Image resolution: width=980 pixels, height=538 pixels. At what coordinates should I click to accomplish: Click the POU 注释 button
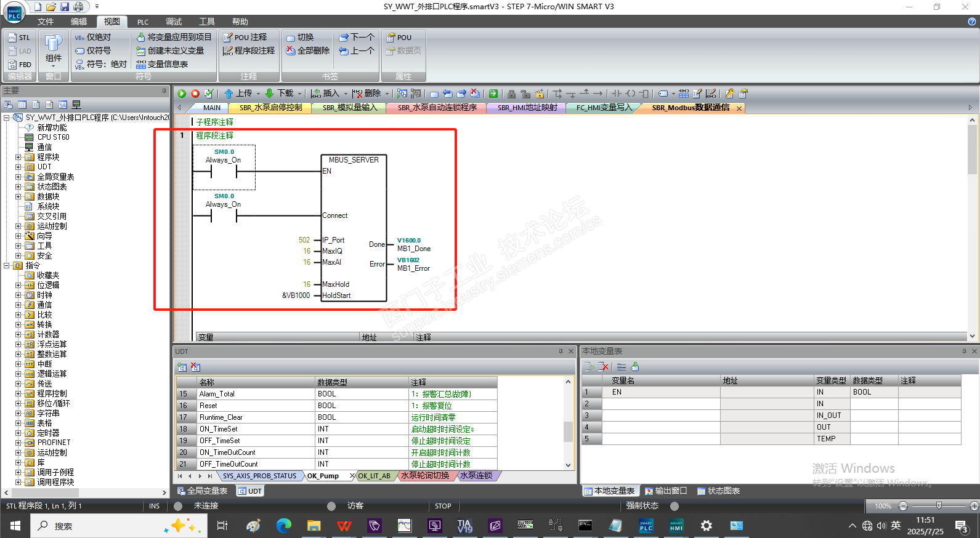[245, 38]
